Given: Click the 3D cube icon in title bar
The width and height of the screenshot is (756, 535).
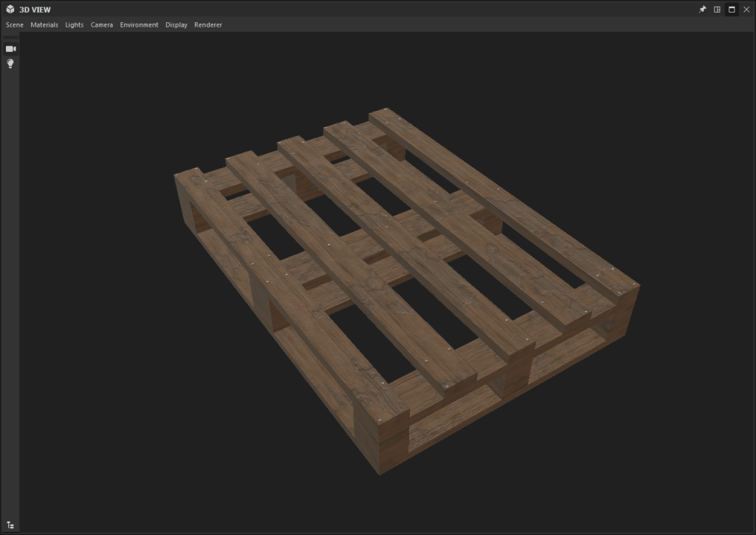Looking at the screenshot, I should click(10, 10).
